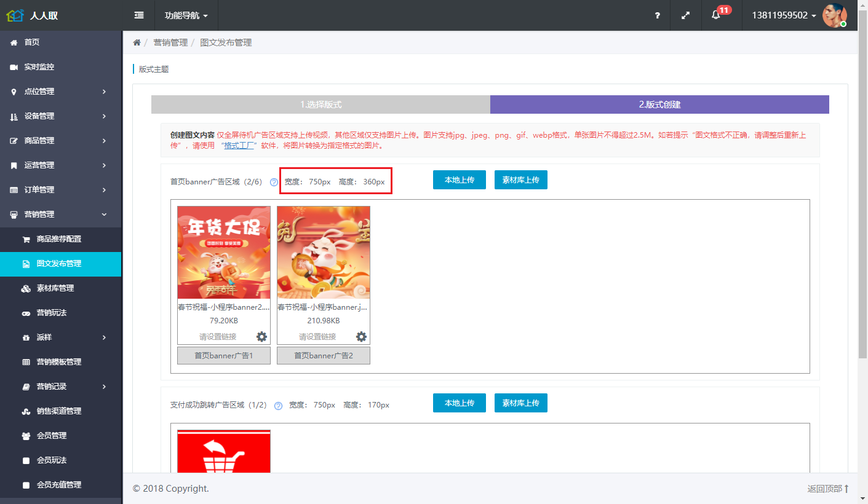Click the 销售渠道管理 icon
Image resolution: width=868 pixels, height=504 pixels.
26,411
